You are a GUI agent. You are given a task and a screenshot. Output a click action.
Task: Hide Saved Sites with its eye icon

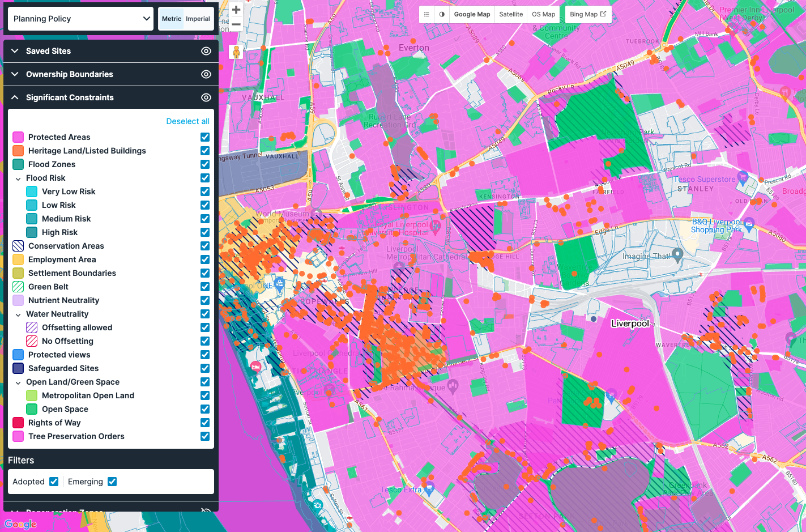point(206,51)
